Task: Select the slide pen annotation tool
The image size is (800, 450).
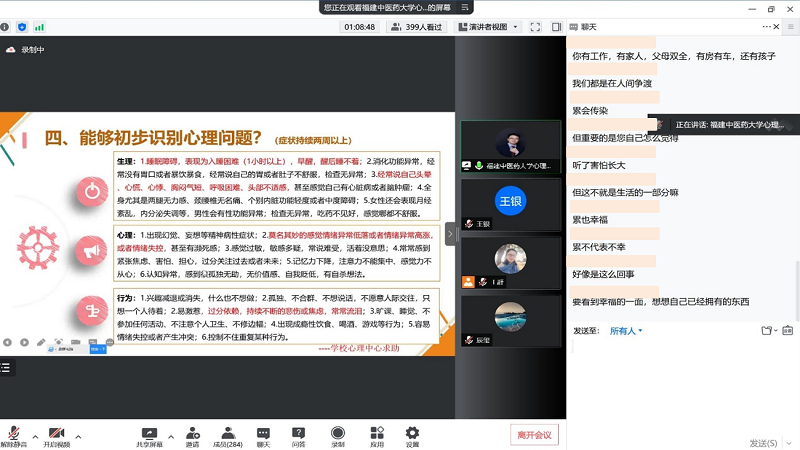Action: click(41, 342)
